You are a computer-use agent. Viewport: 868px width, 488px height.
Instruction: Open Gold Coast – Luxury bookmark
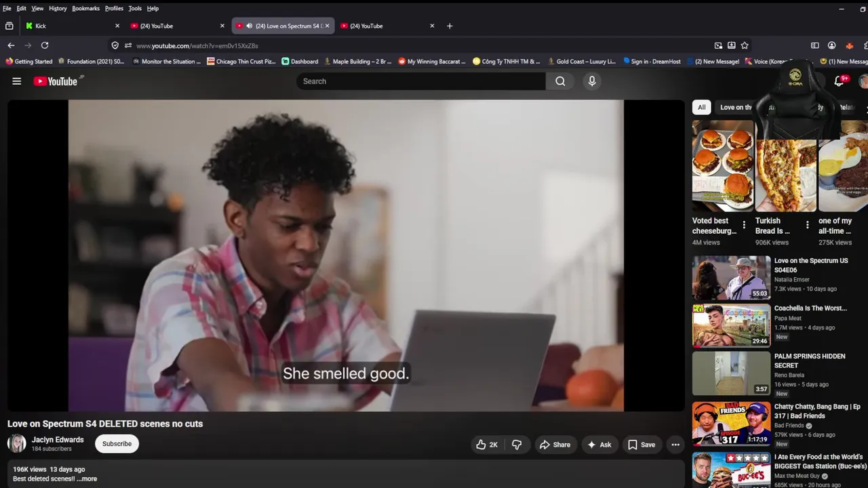(582, 61)
